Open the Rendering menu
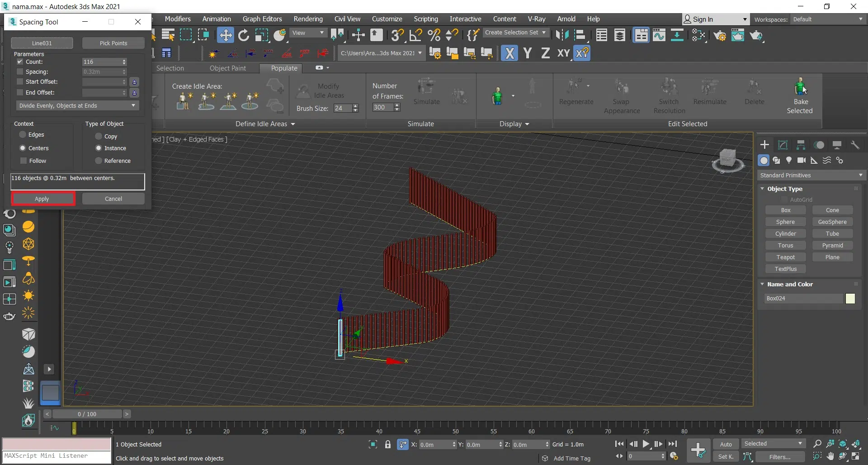 (x=308, y=19)
